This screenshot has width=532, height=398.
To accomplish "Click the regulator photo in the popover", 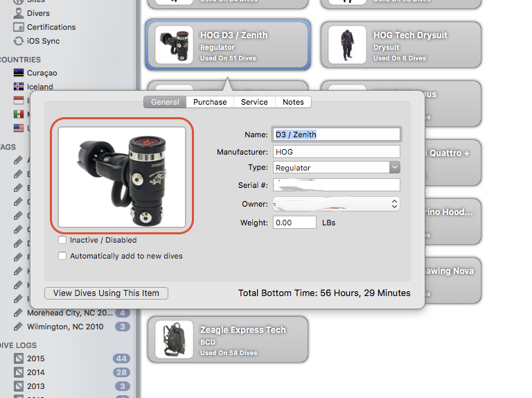I will point(122,176).
